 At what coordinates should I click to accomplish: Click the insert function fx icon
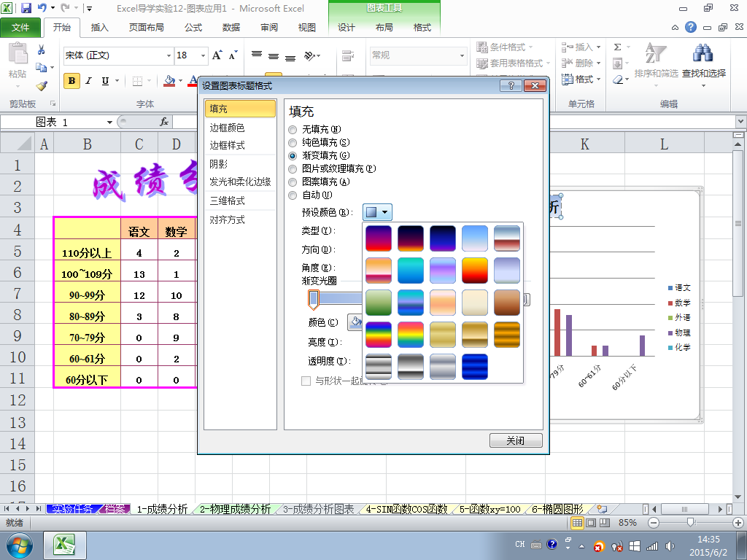164,122
